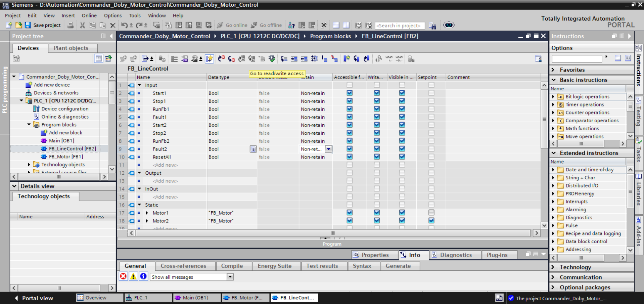
Task: Click the Go online button
Action: (x=232, y=25)
